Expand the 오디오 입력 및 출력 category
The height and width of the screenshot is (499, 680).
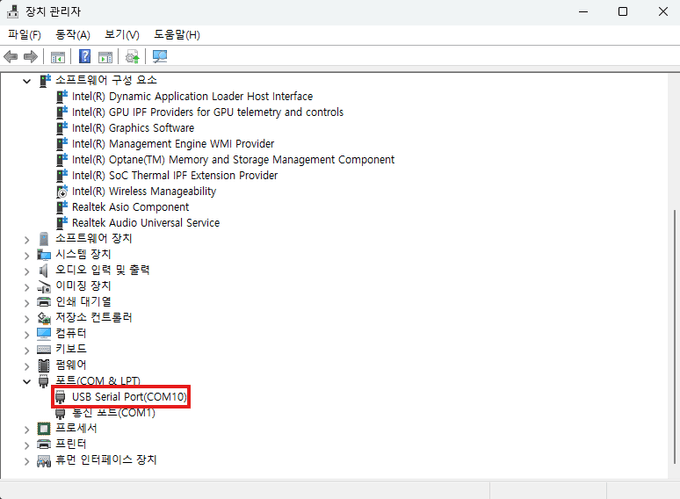pos(27,271)
